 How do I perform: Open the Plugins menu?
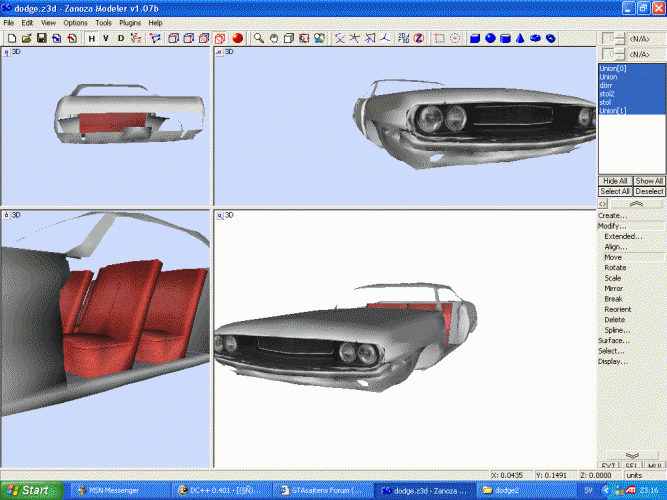[x=130, y=22]
